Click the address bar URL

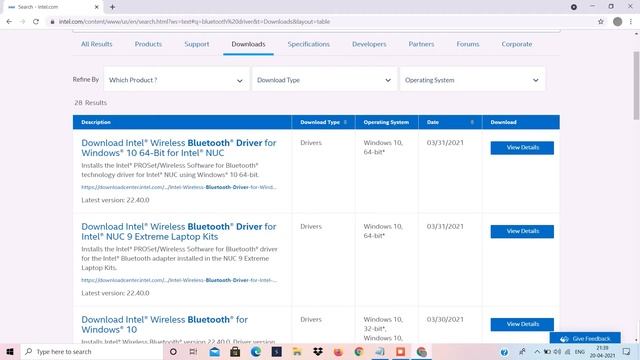click(194, 22)
